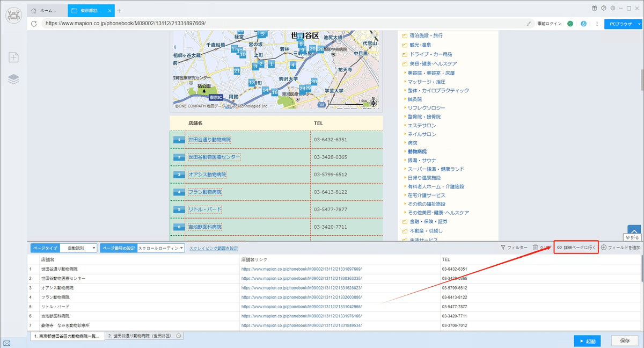The image size is (644, 348).
Task: Click map marker number 20
Action: pyautogui.click(x=312, y=48)
